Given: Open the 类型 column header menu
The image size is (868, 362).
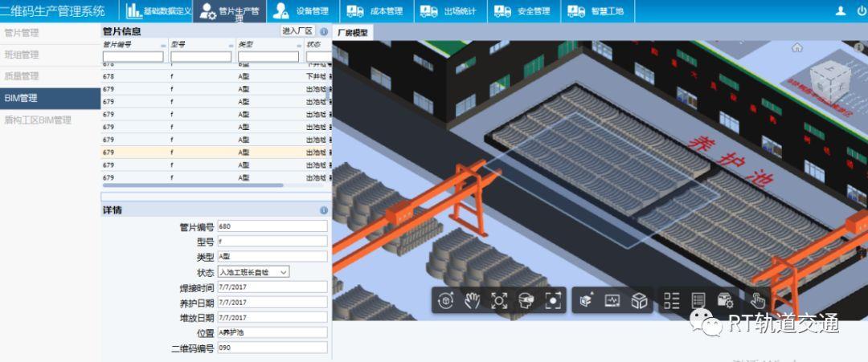Looking at the screenshot, I should tap(299, 45).
